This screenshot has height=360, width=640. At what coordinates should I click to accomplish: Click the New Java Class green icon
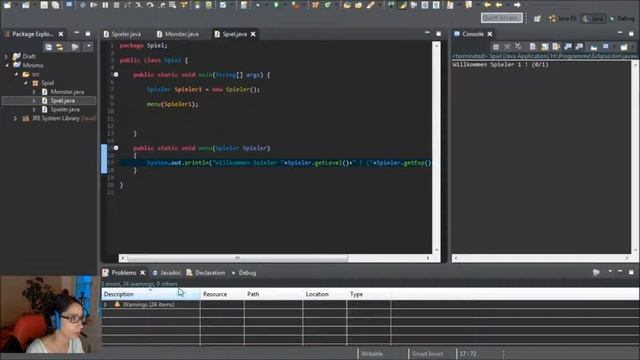(327, 5)
